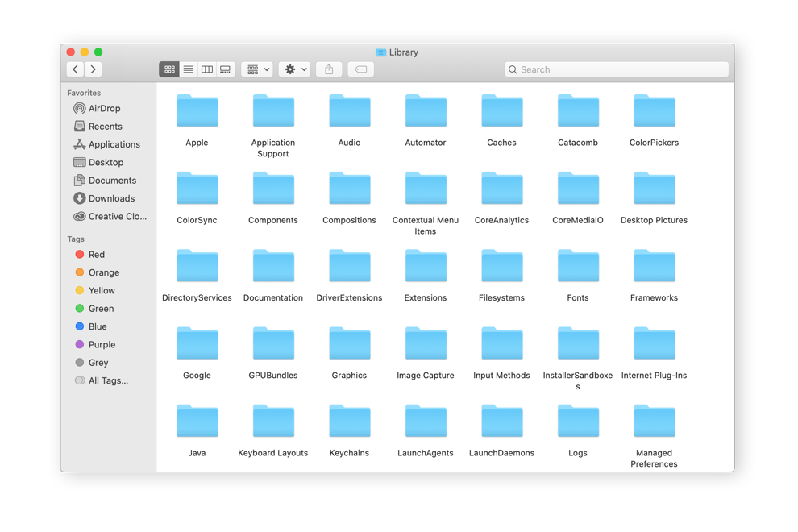Open Recents in the sidebar
The width and height of the screenshot is (798, 532).
pyautogui.click(x=98, y=127)
